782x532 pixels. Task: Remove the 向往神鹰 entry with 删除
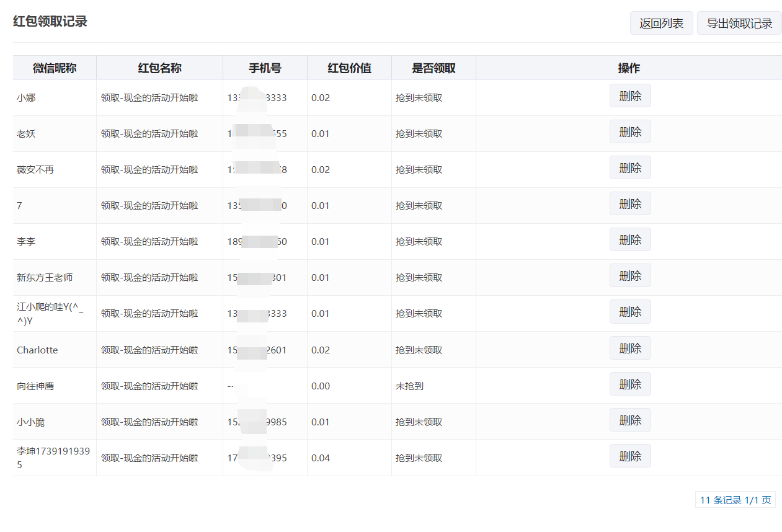click(630, 384)
